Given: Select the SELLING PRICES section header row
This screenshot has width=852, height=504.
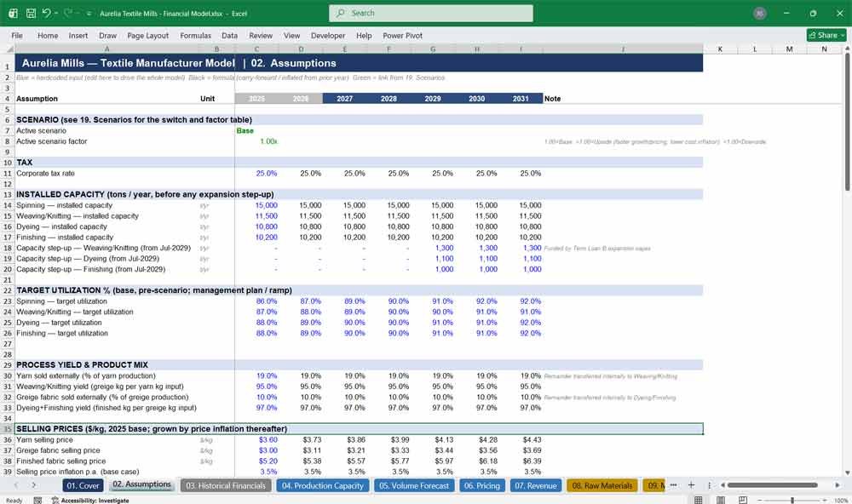Looking at the screenshot, I should pos(360,429).
